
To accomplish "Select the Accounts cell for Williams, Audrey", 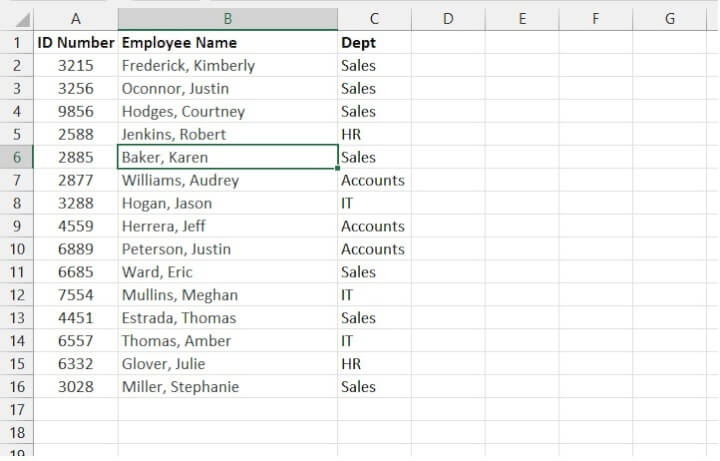I will coord(374,180).
